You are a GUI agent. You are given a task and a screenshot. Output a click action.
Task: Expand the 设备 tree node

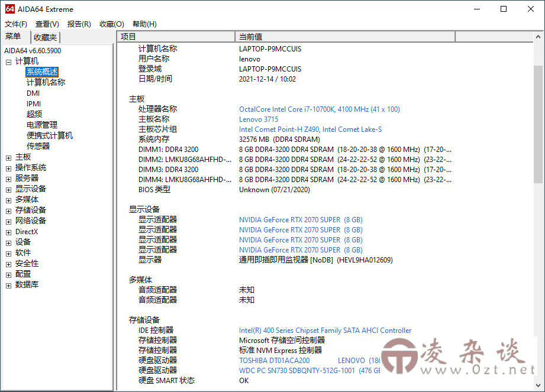(x=9, y=243)
